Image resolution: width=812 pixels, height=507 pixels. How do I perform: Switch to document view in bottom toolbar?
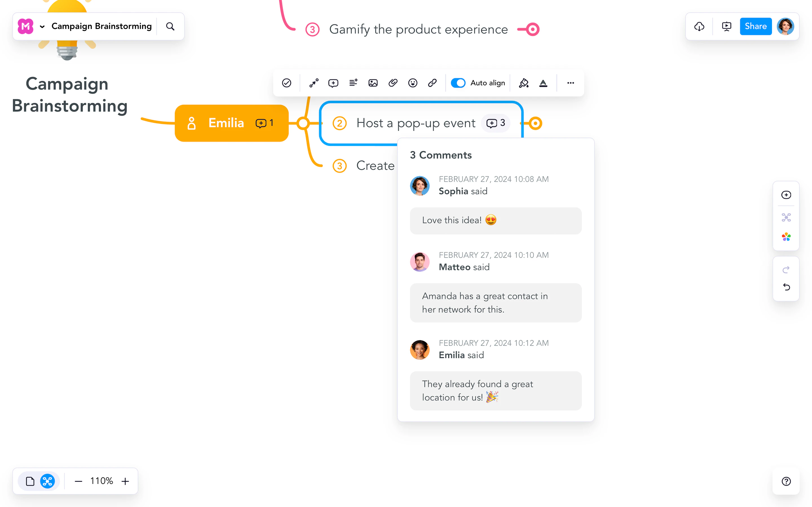(x=30, y=481)
